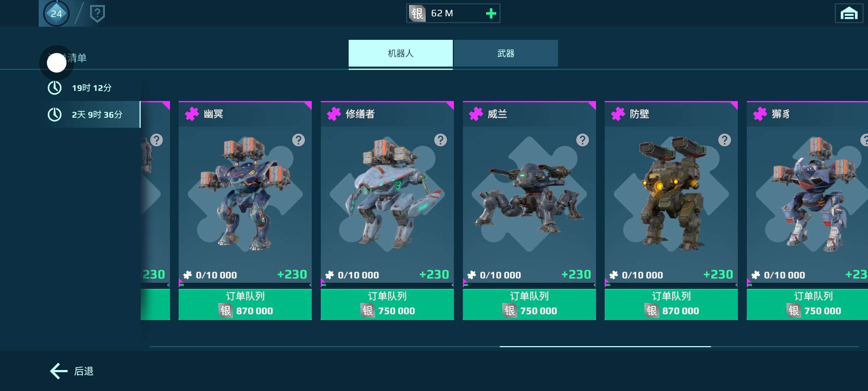Order 威兰 via 订单队列 button
This screenshot has height=391, width=868.
click(x=529, y=304)
